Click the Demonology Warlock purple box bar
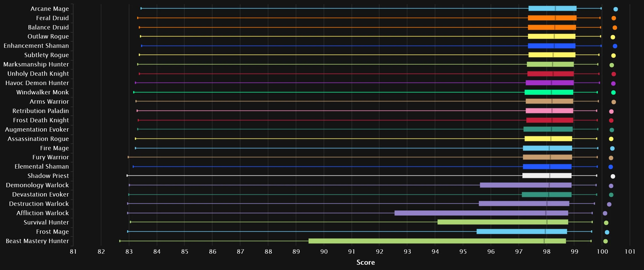This screenshot has height=270, width=644. click(x=526, y=185)
